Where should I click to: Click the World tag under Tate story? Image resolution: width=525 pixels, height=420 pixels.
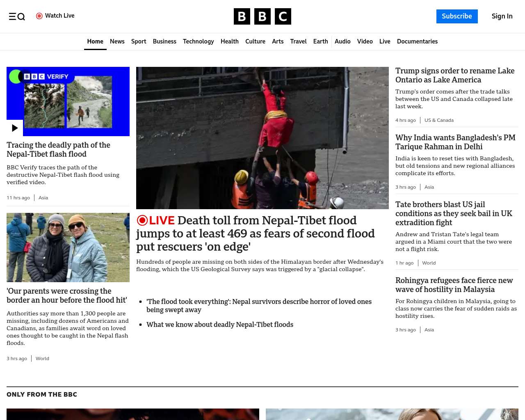point(429,263)
